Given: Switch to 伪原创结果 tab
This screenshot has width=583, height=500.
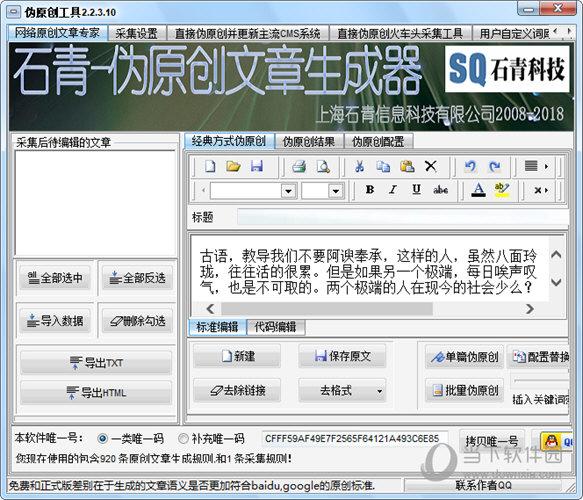Looking at the screenshot, I should 309,142.
